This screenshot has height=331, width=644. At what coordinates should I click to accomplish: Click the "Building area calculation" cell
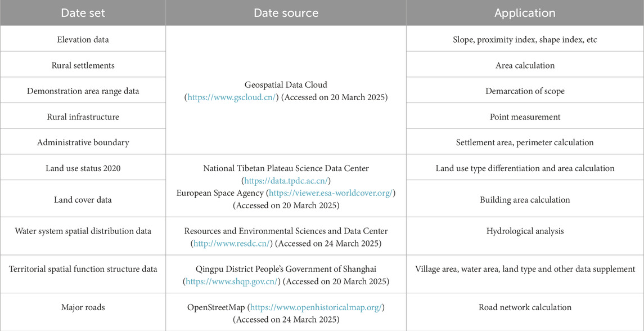pos(525,199)
